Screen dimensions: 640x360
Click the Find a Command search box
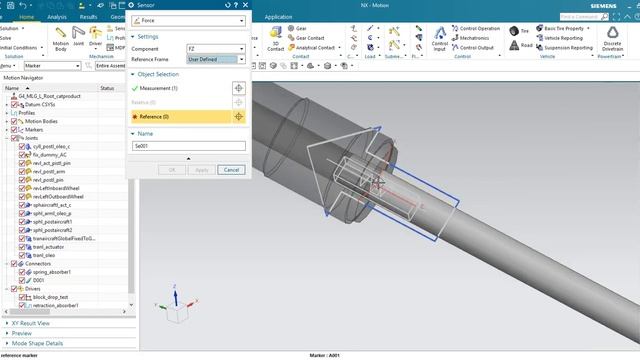tap(584, 17)
